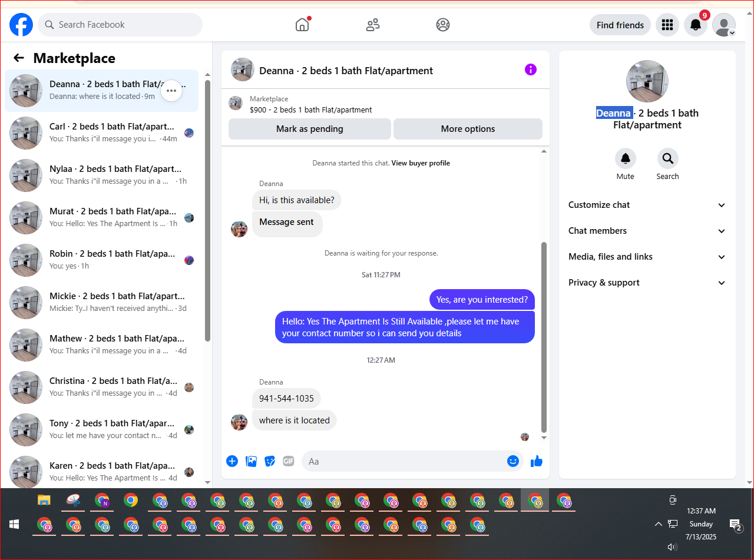754x560 pixels.
Task: Click the conversation list scrollbar
Action: pos(207,210)
